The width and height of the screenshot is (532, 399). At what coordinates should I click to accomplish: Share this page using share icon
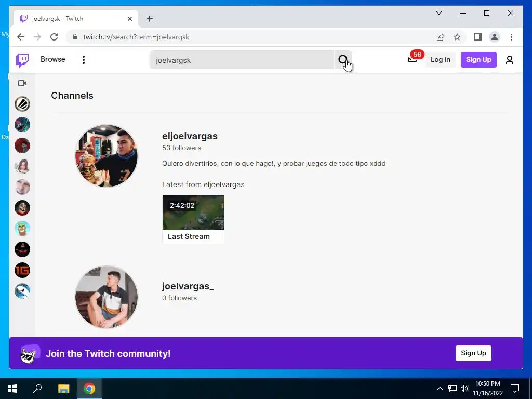point(441,37)
